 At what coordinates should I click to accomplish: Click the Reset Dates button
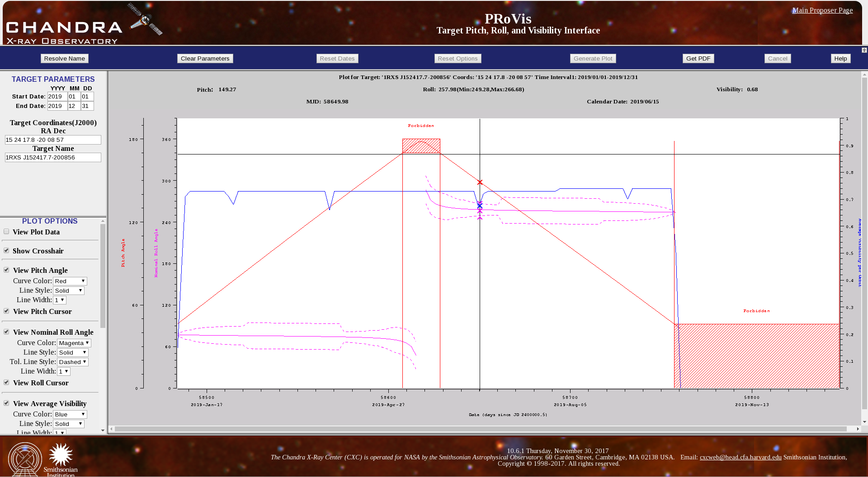point(337,58)
